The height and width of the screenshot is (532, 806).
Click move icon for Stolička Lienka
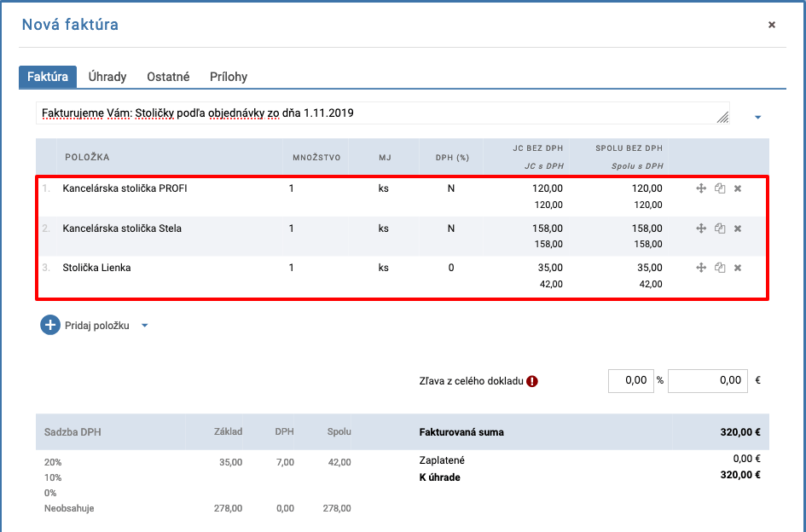click(x=701, y=268)
